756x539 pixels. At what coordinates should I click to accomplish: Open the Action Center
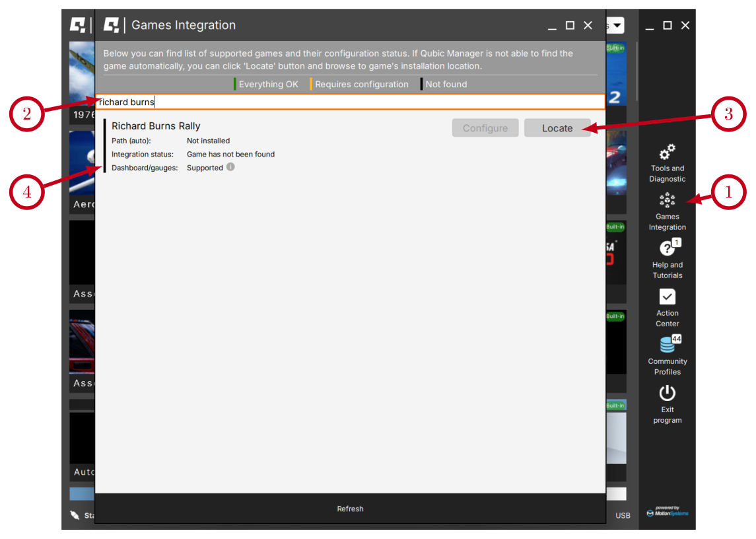(667, 306)
